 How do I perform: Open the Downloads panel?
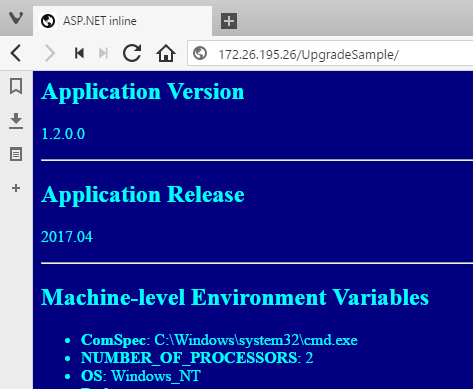[x=16, y=121]
